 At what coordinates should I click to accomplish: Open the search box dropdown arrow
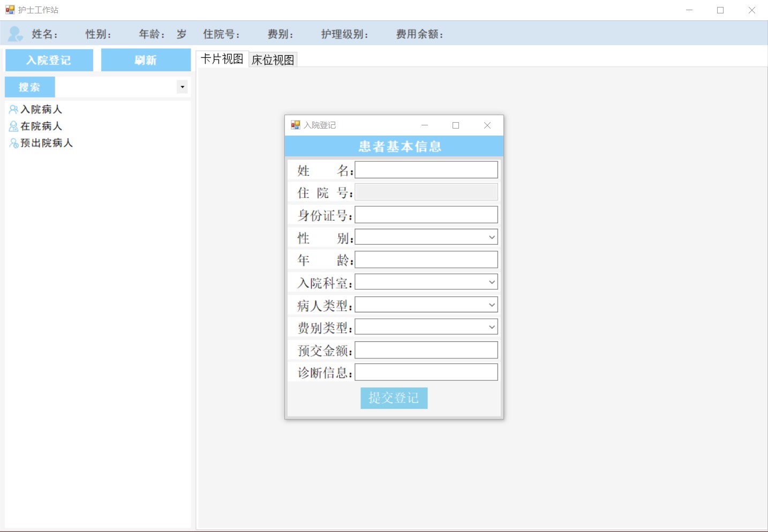point(182,87)
